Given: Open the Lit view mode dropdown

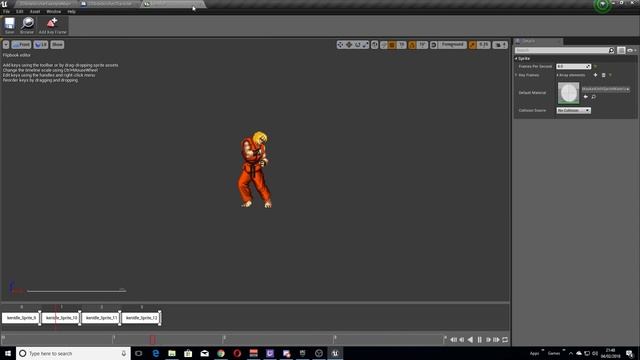Looking at the screenshot, I should click(41, 44).
